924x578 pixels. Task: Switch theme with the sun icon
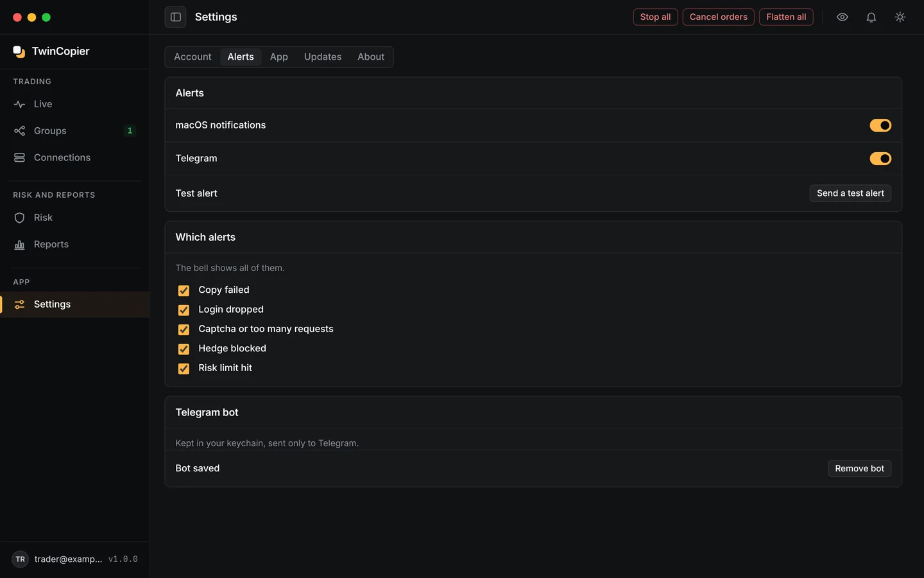[900, 17]
